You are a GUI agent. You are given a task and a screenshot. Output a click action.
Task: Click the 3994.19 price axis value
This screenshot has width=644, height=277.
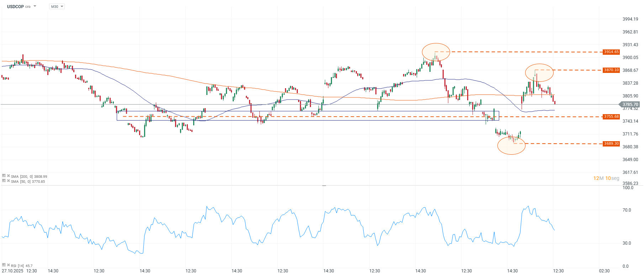(630, 19)
